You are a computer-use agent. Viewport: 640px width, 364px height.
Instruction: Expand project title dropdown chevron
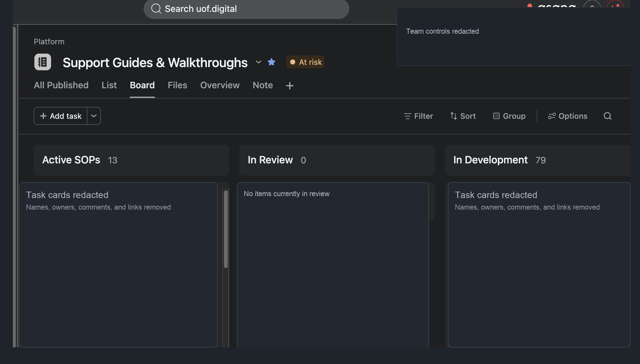click(x=258, y=62)
